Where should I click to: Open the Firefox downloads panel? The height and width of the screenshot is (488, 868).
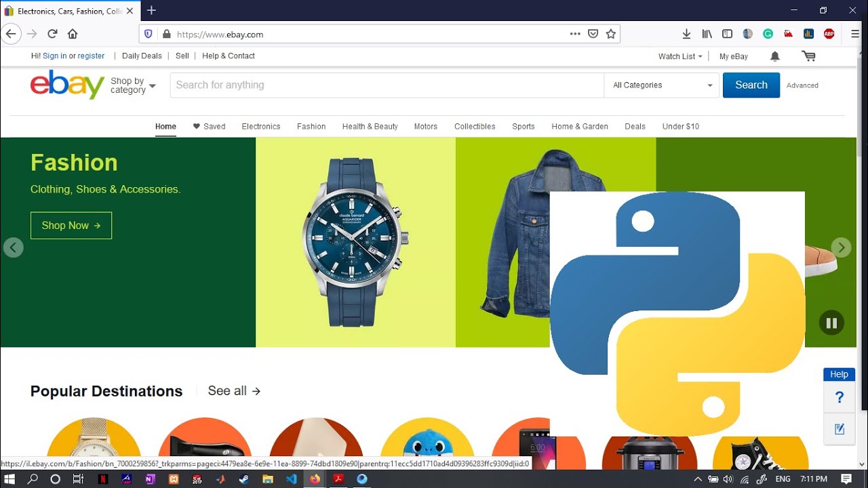[x=686, y=34]
